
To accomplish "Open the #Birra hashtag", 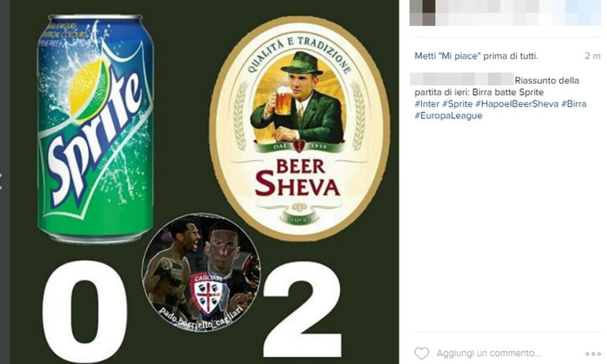I will click(x=574, y=104).
